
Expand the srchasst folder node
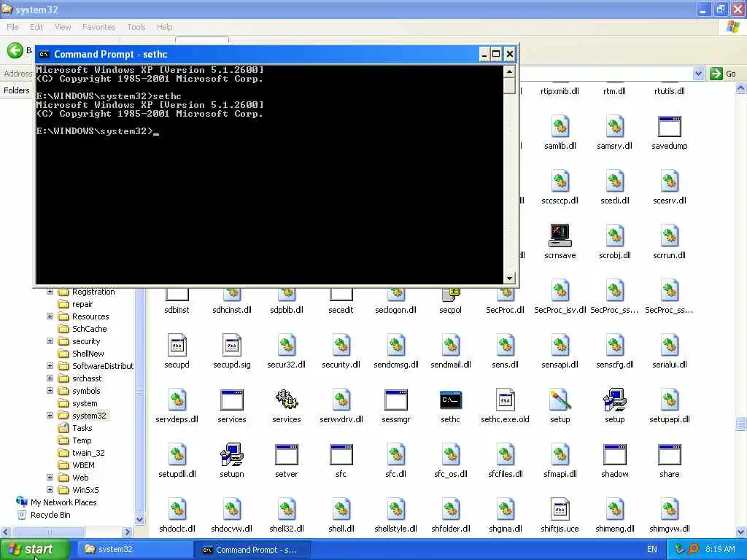point(50,378)
